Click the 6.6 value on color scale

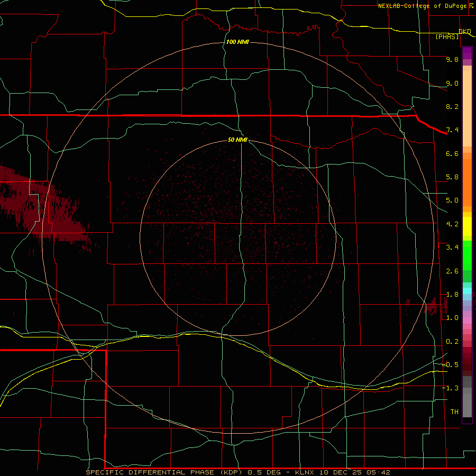pyautogui.click(x=452, y=153)
